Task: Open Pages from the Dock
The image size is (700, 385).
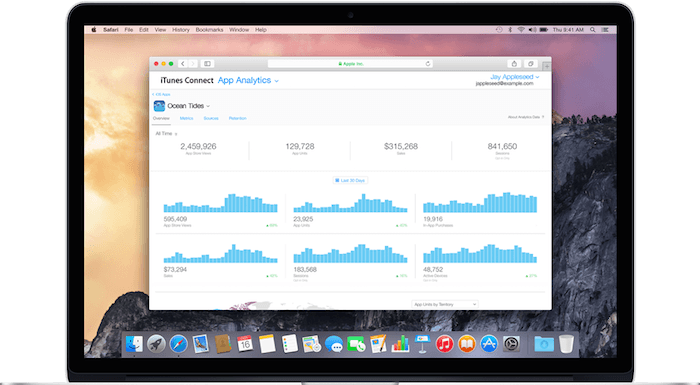Action: click(x=378, y=344)
